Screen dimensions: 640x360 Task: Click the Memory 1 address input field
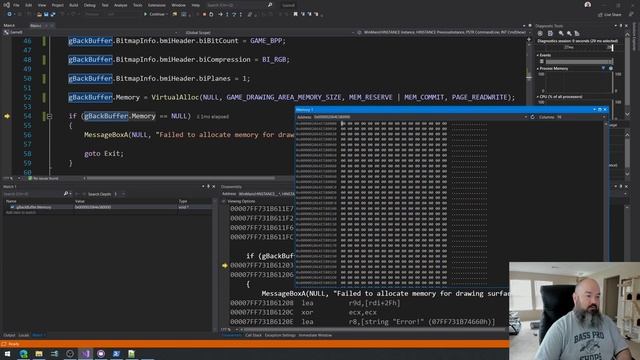418,117
